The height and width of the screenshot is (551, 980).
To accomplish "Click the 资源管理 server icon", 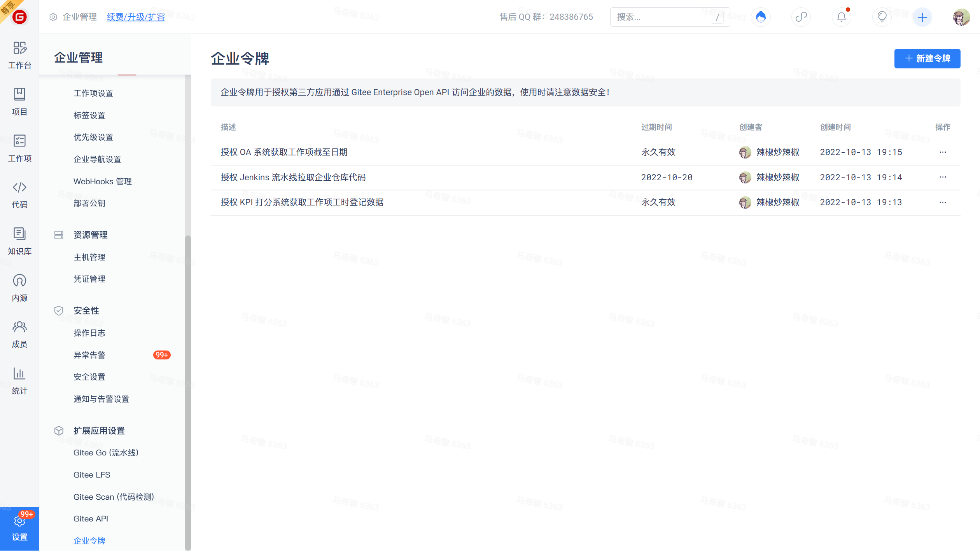I will (x=59, y=235).
